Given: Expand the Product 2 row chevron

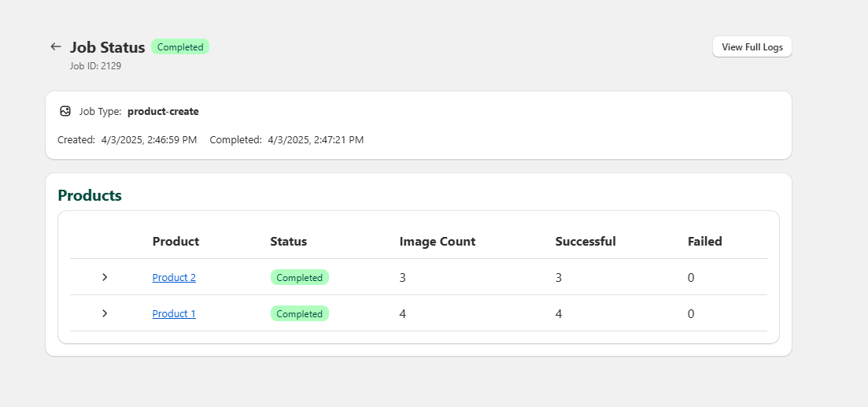Looking at the screenshot, I should pyautogui.click(x=105, y=277).
